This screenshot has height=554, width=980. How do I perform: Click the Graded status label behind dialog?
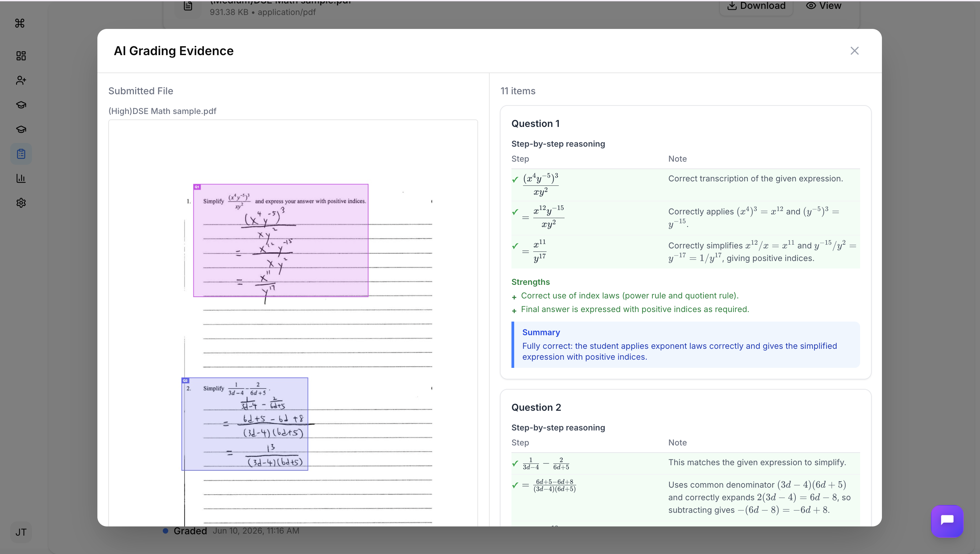coord(190,531)
